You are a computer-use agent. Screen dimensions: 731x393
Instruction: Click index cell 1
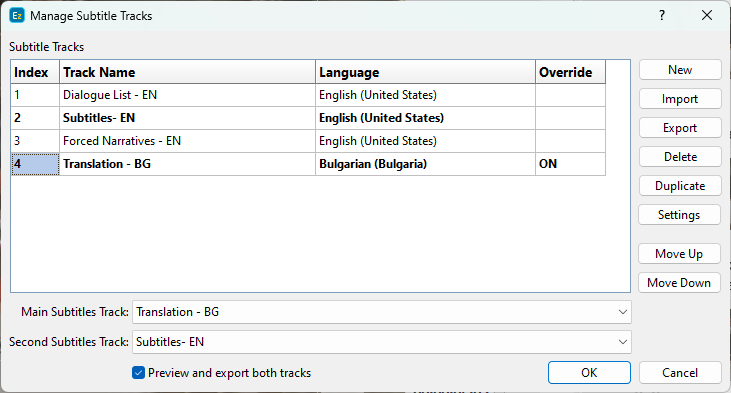click(35, 95)
